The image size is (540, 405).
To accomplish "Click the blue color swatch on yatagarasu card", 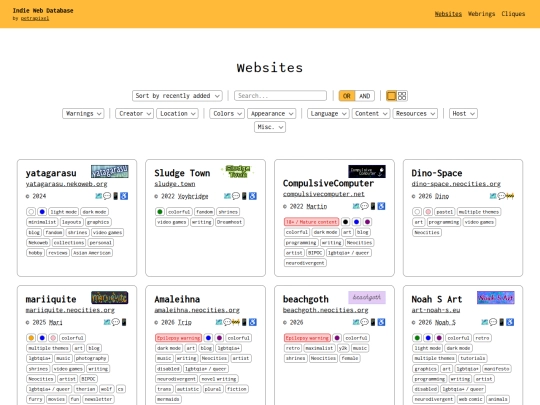I will 42,212.
